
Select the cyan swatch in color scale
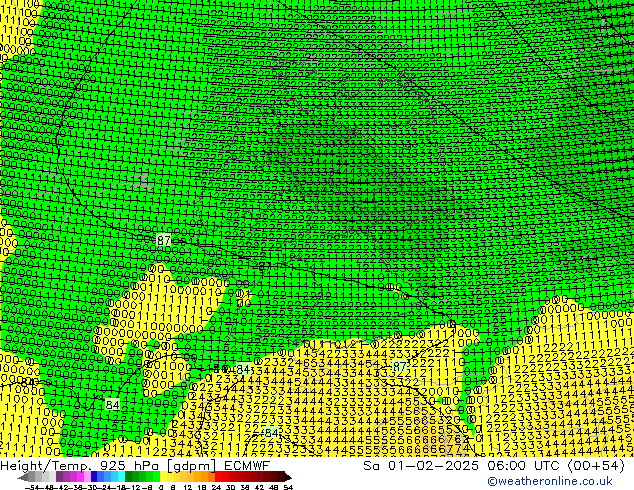121,477
